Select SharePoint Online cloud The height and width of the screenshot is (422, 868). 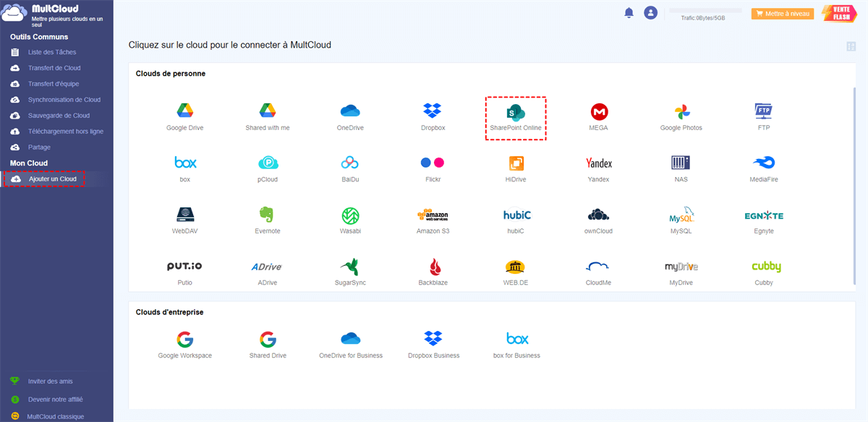(x=516, y=118)
